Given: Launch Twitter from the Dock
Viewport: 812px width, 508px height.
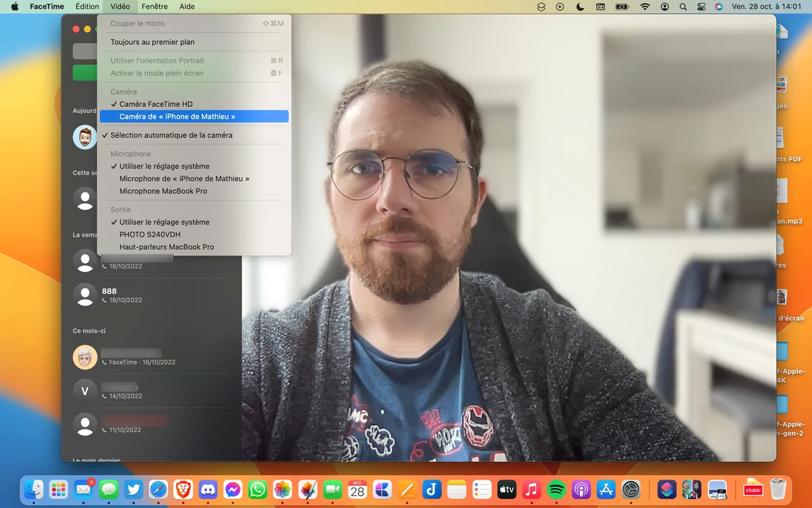Looking at the screenshot, I should click(x=133, y=489).
